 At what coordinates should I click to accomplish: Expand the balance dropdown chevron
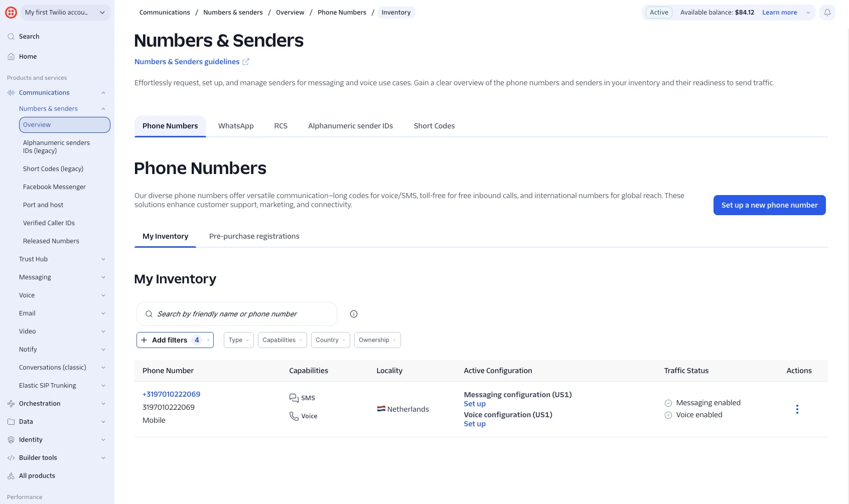click(x=808, y=13)
